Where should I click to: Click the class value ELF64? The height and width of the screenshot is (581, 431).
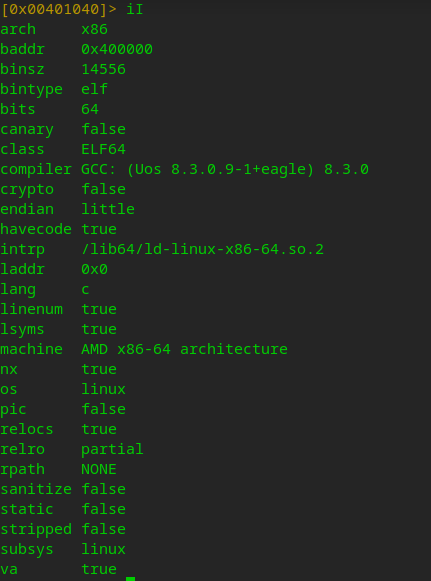click(103, 149)
